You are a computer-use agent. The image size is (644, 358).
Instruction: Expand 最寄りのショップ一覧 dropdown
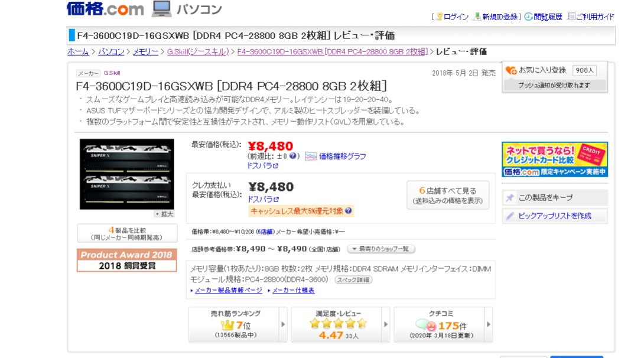(x=381, y=249)
